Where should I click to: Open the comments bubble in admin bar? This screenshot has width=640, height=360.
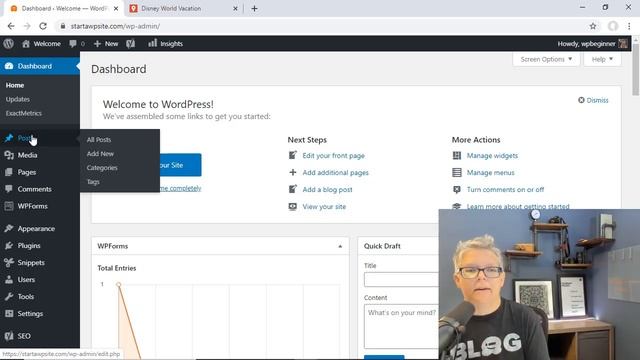click(73, 44)
